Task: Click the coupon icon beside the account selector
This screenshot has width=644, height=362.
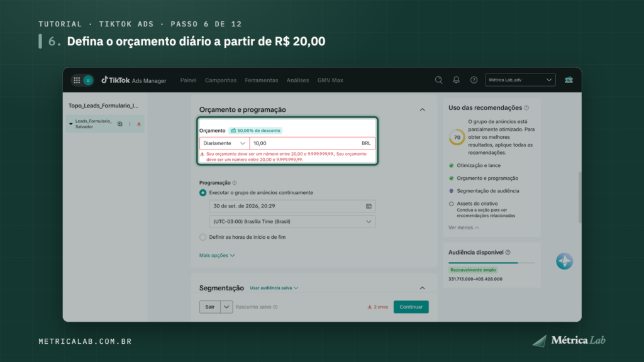Action: [x=569, y=80]
